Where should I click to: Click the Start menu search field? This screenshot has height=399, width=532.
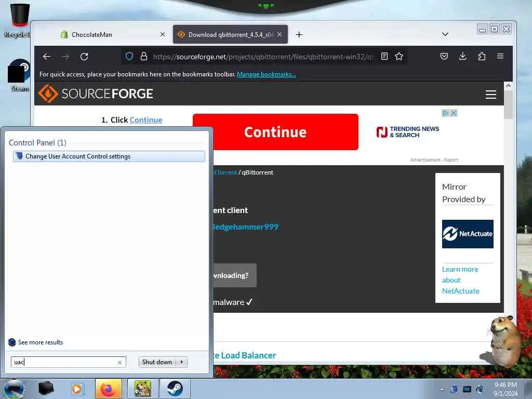[x=68, y=362]
